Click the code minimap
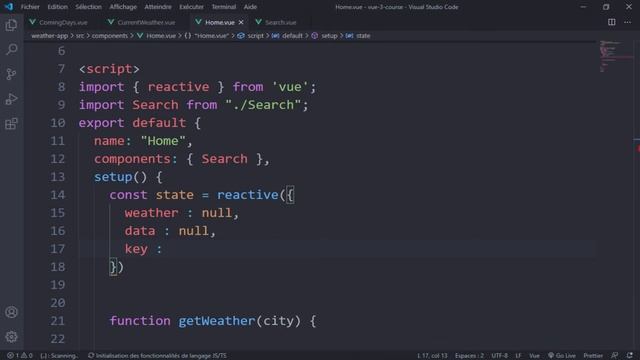Viewport: 640px width, 360px height. pos(616,57)
